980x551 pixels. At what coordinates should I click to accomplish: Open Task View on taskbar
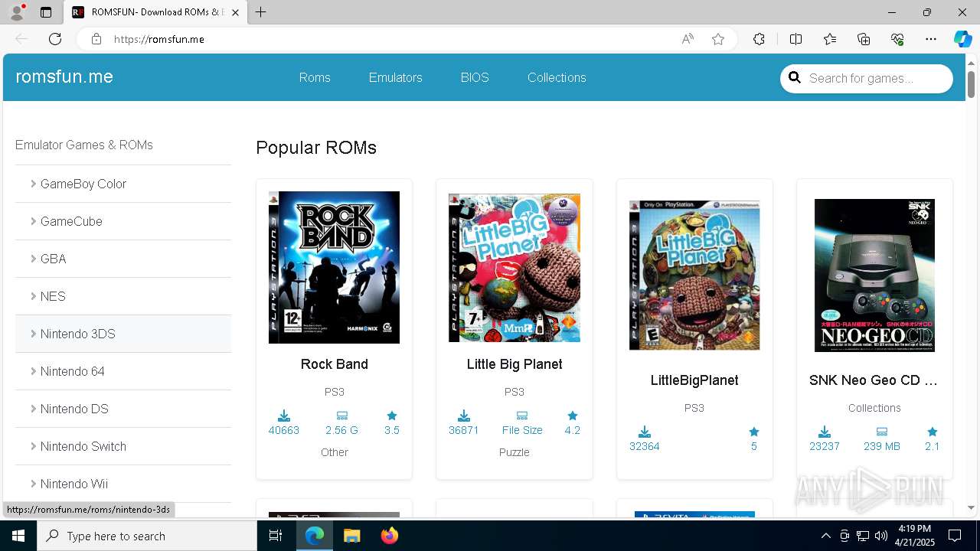coord(276,536)
